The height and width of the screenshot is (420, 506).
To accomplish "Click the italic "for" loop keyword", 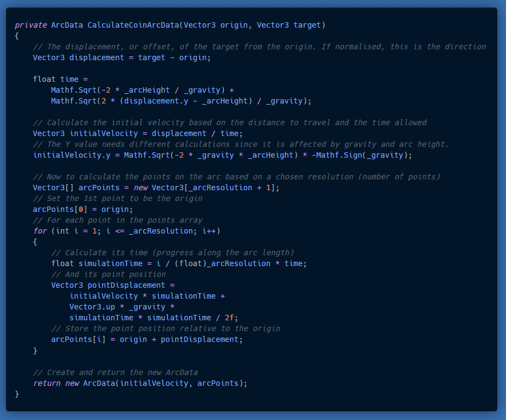I will (40, 231).
